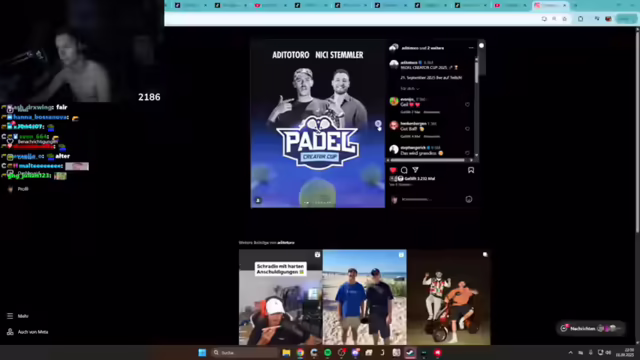Click the browser profile button in toolbar
640x360 pixels.
pos(627,19)
